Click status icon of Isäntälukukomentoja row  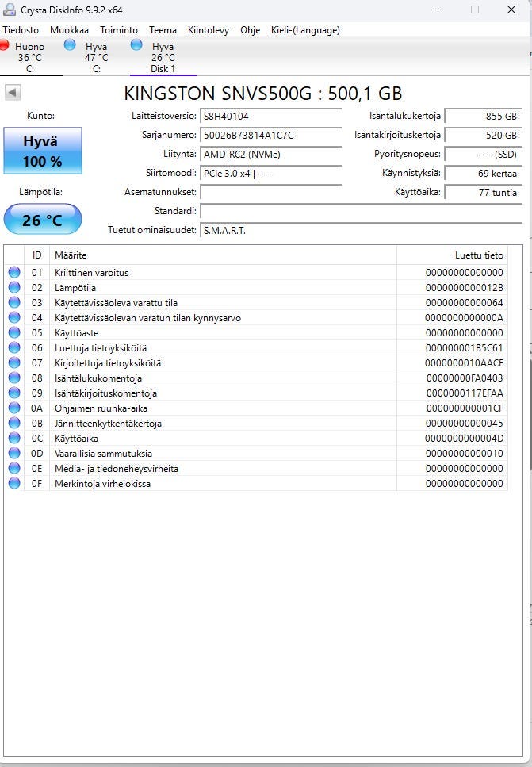[14, 378]
